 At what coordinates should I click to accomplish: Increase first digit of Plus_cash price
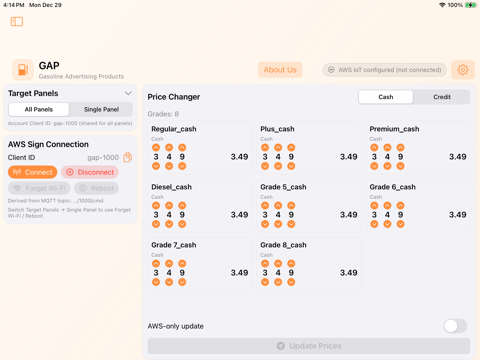(x=265, y=147)
